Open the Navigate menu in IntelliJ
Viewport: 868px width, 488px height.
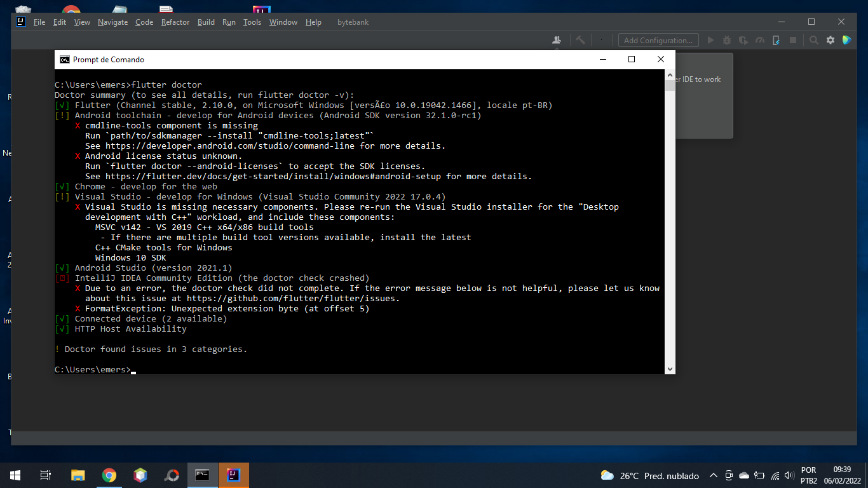pyautogui.click(x=112, y=22)
